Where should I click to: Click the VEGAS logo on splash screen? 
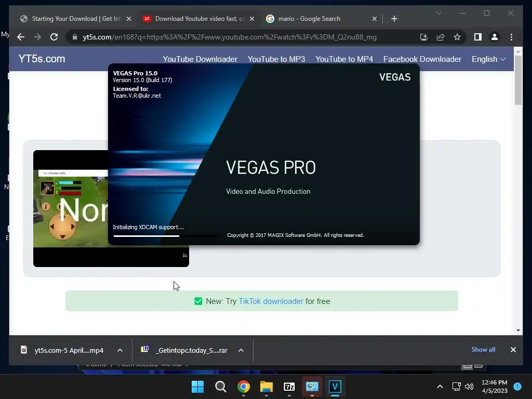(395, 77)
